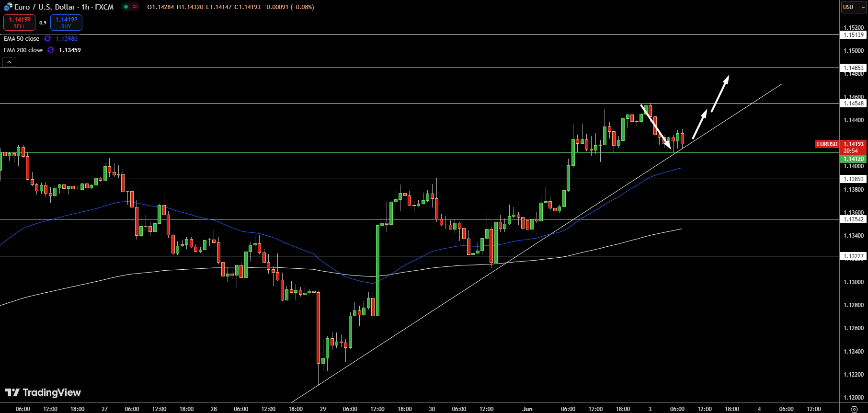Click the 29 date label on time axis

click(323, 409)
